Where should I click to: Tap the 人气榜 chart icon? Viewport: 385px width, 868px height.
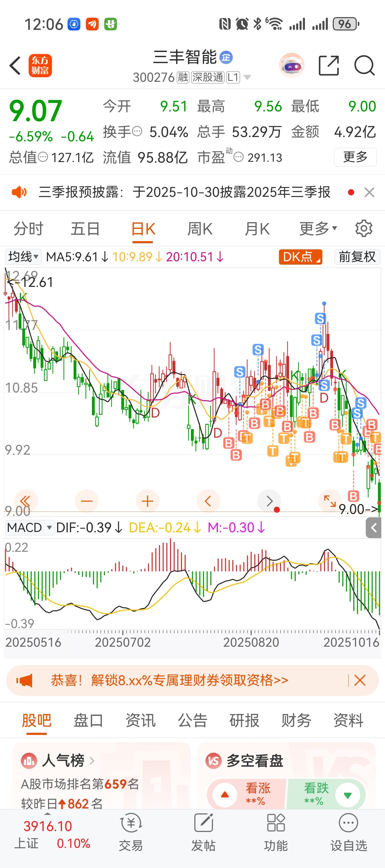(29, 761)
